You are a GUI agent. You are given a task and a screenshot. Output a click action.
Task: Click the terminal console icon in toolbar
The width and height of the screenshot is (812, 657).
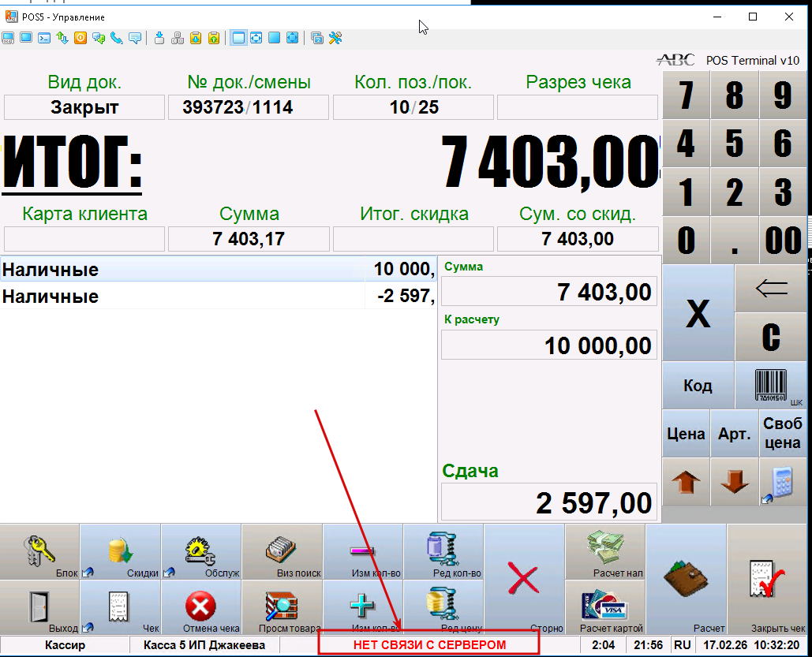tap(44, 38)
